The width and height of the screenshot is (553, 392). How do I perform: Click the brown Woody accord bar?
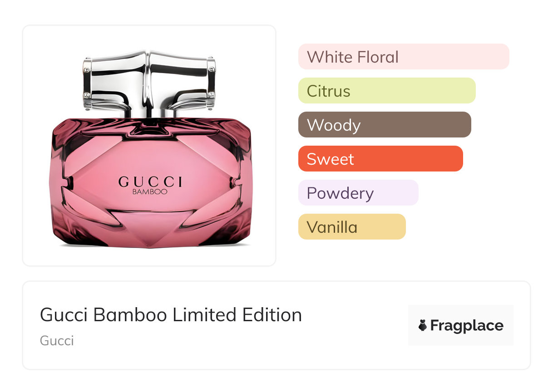(x=384, y=125)
